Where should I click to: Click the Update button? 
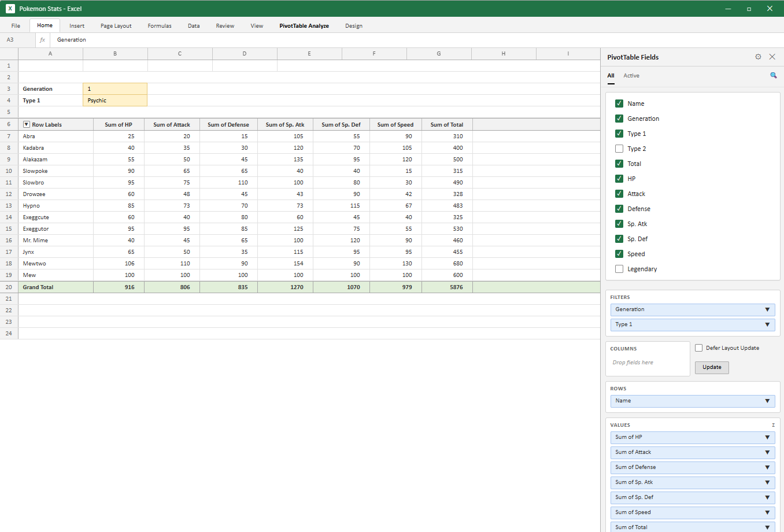[712, 367]
